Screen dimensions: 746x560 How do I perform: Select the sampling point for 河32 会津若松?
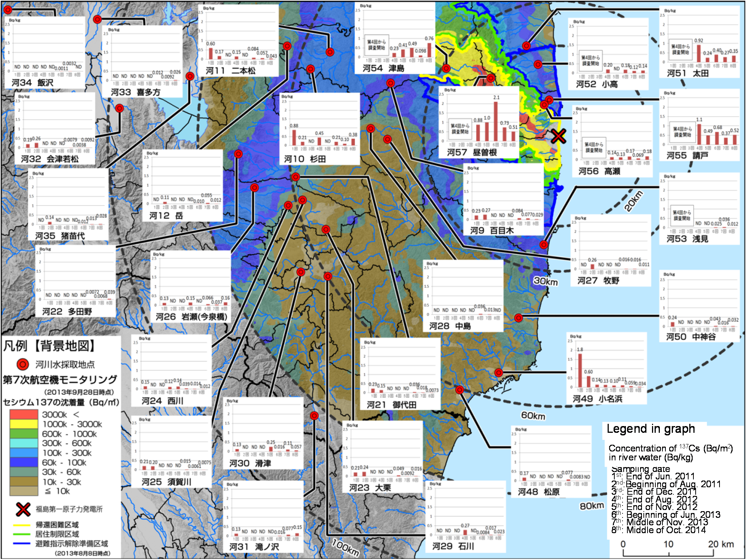[x=119, y=109]
